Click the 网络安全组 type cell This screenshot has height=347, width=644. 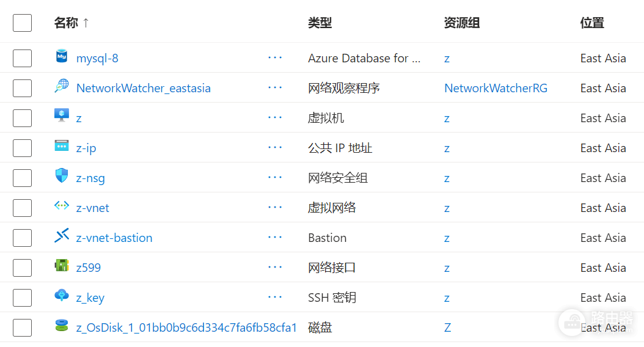pos(338,178)
